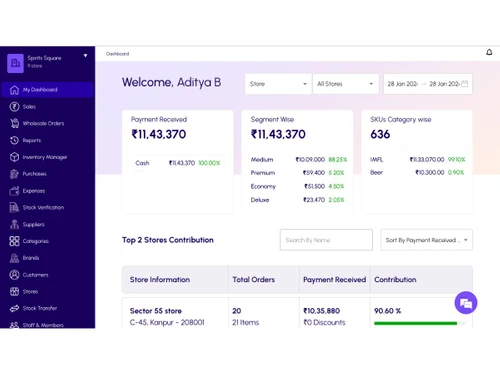
Task: Click the Cash payment row
Action: [x=178, y=163]
